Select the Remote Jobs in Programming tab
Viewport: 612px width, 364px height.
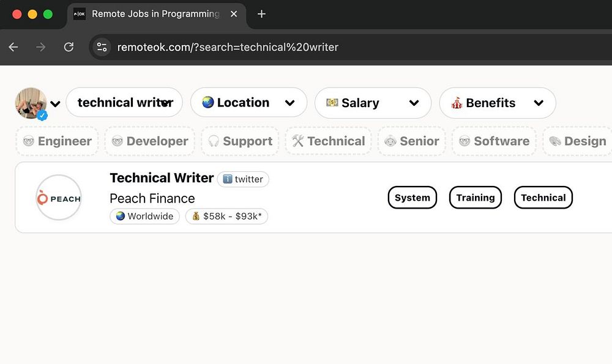click(155, 14)
